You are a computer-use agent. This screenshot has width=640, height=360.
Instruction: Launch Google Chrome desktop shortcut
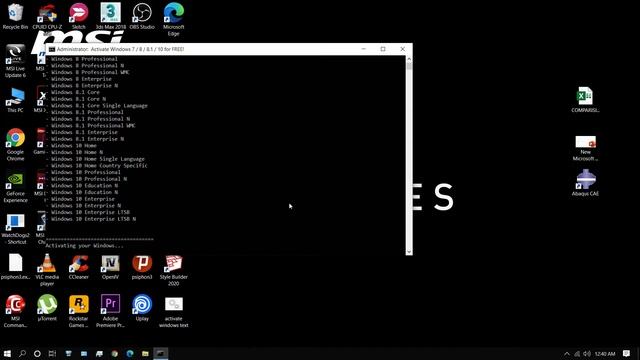pos(16,145)
